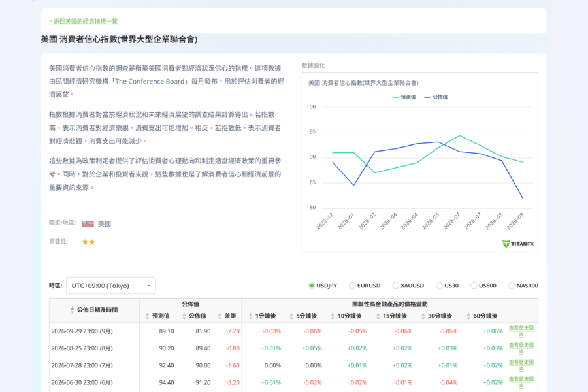The height and width of the screenshot is (392, 588).
Task: Click the published value 90.80
Action: [x=203, y=365]
